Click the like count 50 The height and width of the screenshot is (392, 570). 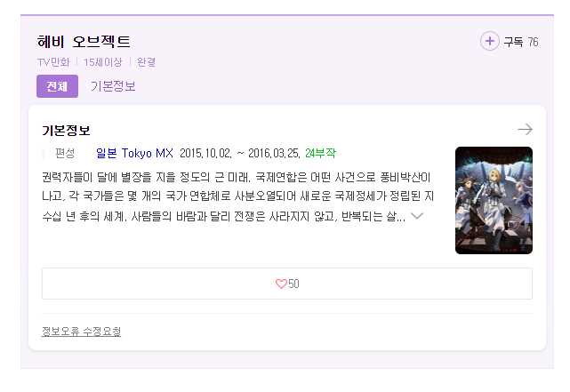293,284
